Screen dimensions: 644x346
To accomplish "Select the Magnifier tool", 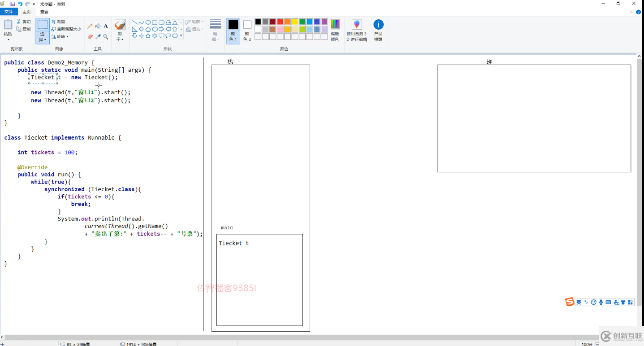I will 106,37.
